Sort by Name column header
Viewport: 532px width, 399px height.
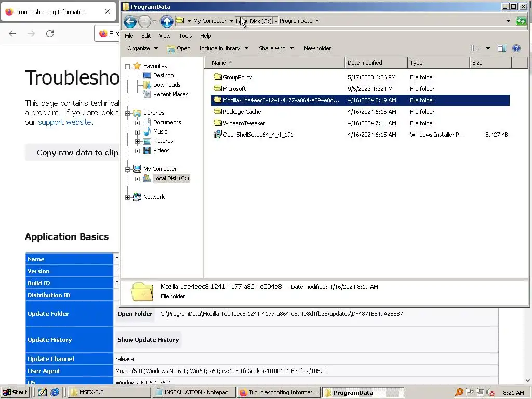pyautogui.click(x=275, y=63)
